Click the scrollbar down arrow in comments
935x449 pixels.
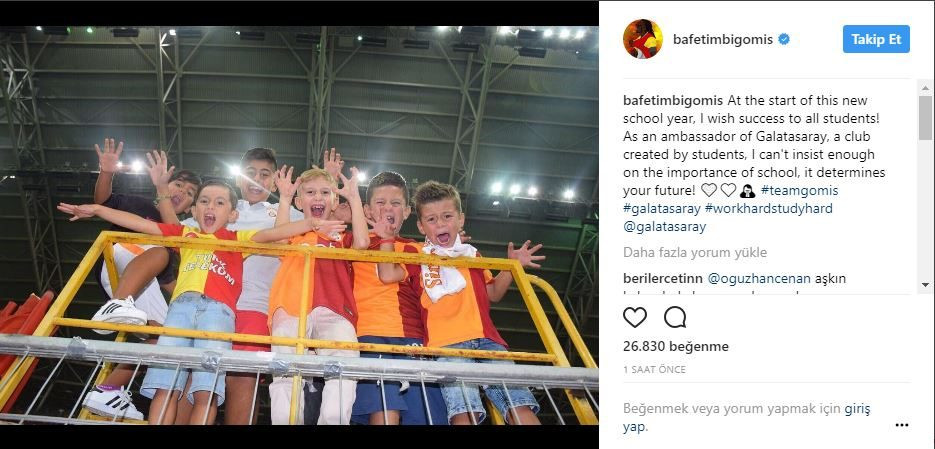925,284
